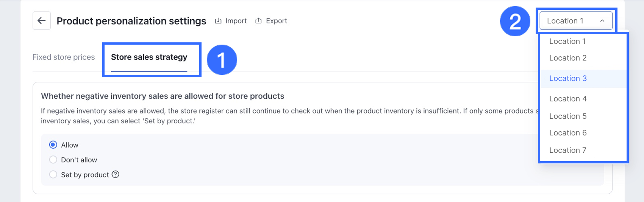Viewport: 644px width, 202px height.
Task: Choose Location 3 from the dropdown list
Action: [568, 78]
